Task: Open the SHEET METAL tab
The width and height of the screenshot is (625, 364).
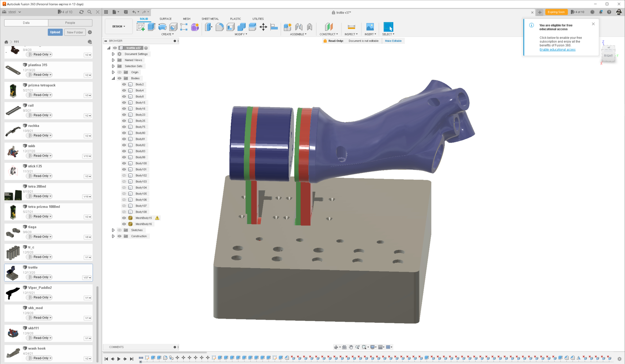Action: pos(210,19)
